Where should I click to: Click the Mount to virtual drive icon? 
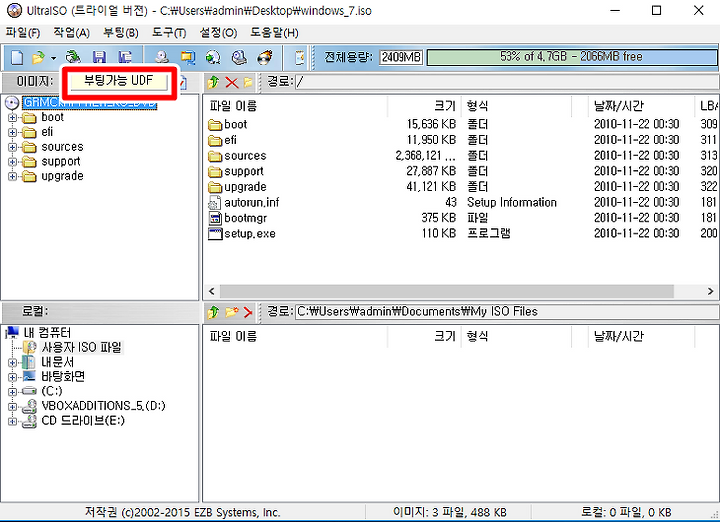(239, 57)
